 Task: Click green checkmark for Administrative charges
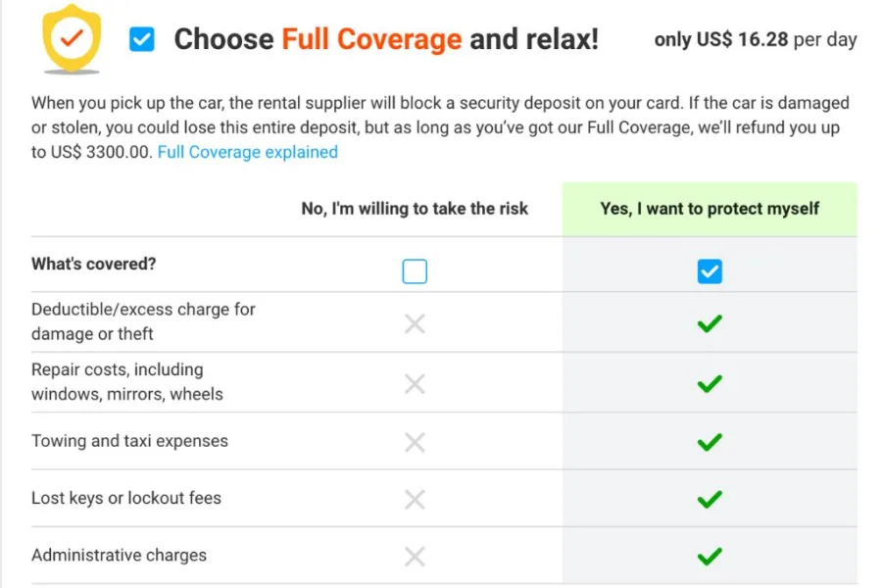point(710,557)
